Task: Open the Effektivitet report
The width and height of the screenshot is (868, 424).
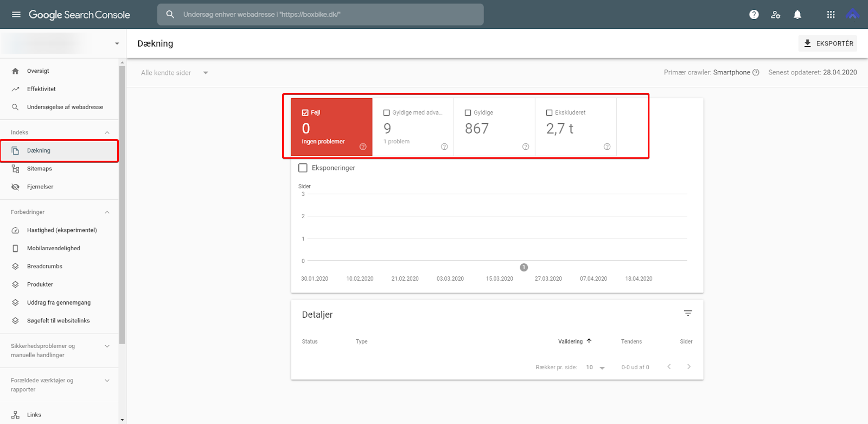Action: 41,89
